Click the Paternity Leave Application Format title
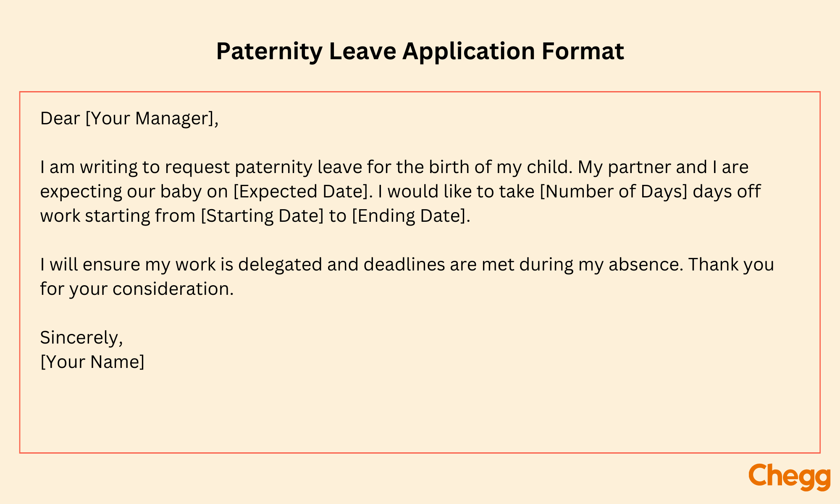Screen dimensions: 840x504 point(420,51)
